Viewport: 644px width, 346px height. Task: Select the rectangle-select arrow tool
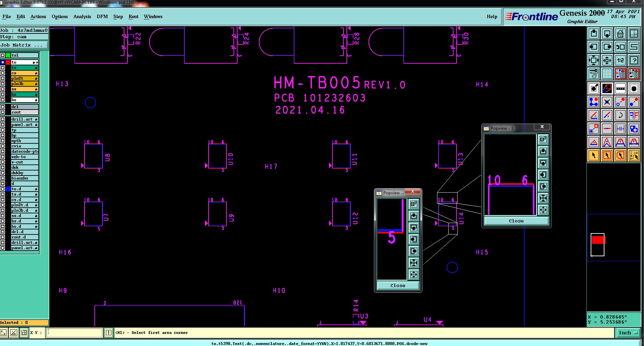point(607,155)
